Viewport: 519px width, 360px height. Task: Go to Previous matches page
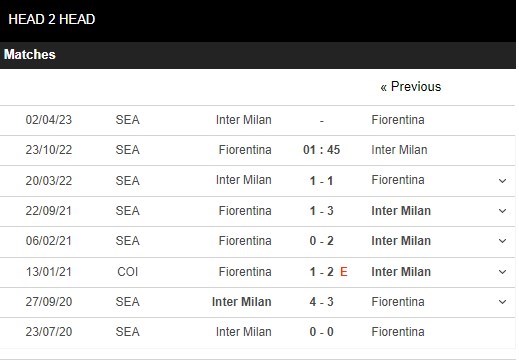(411, 87)
